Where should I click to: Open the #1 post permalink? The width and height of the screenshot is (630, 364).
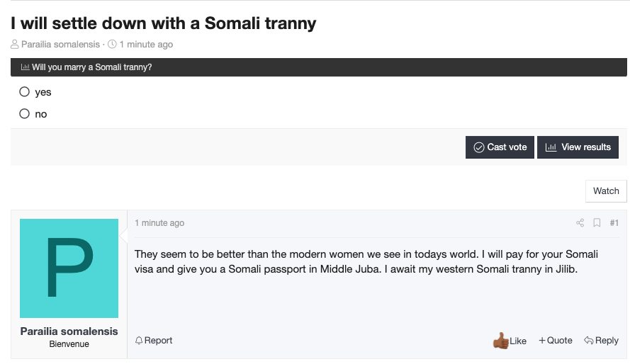[x=614, y=223]
